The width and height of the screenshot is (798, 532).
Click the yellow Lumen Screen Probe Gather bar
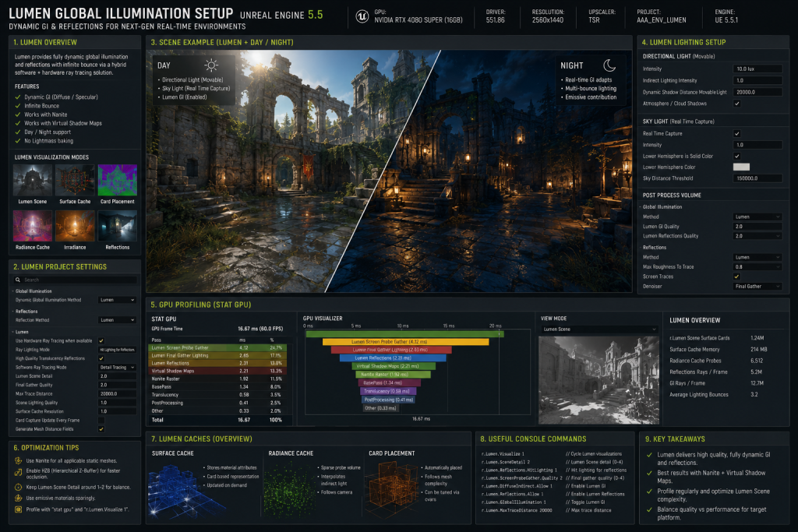click(x=405, y=342)
